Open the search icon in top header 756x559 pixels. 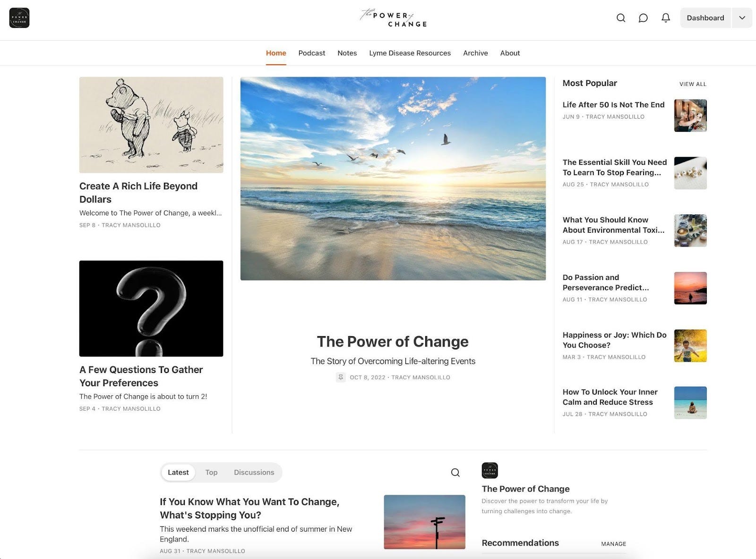(x=621, y=18)
